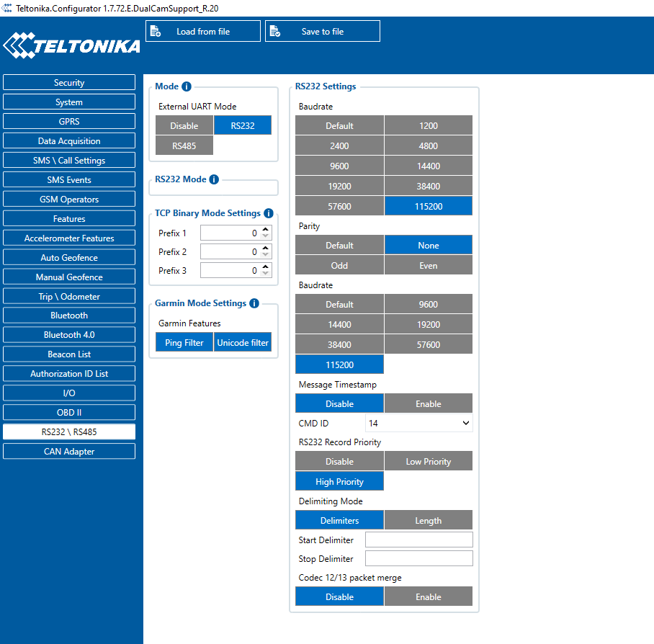Click the Mode info icon
Viewport: 654px width, 644px height.
coord(187,86)
